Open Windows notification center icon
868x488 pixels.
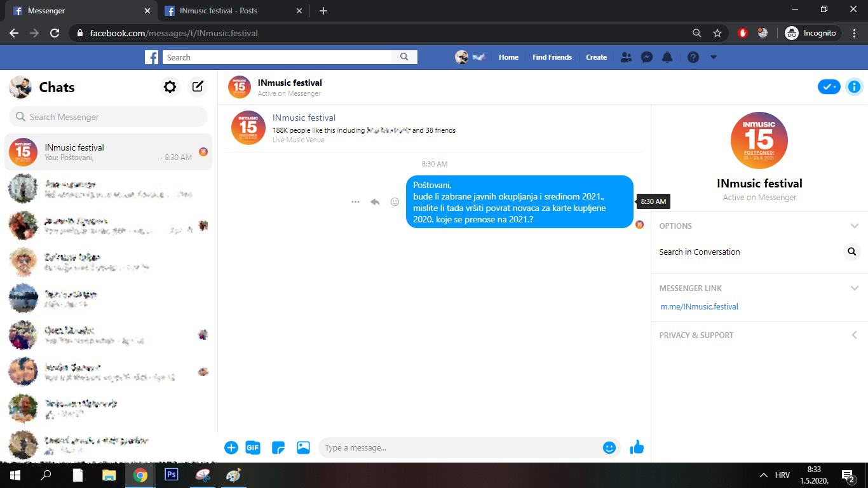coord(848,475)
